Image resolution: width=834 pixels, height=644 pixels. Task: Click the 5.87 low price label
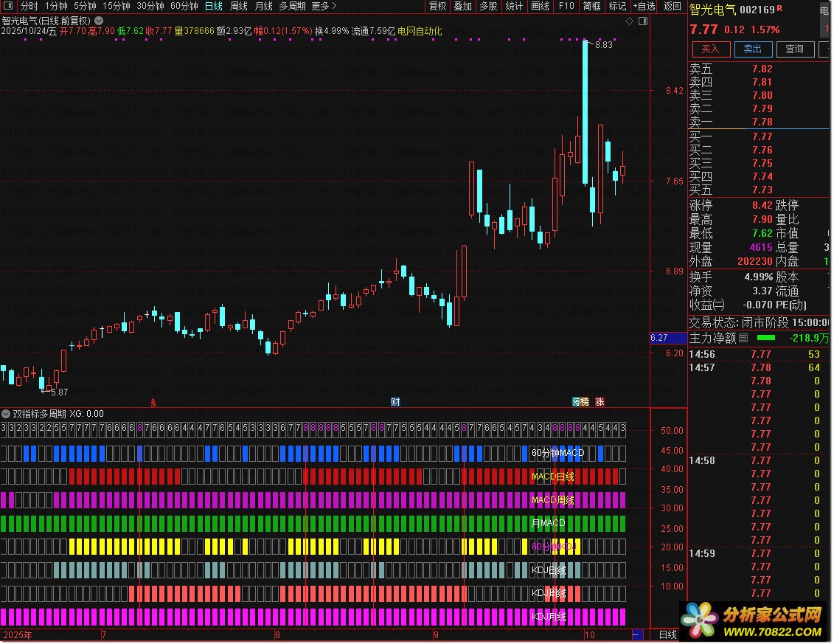59,392
